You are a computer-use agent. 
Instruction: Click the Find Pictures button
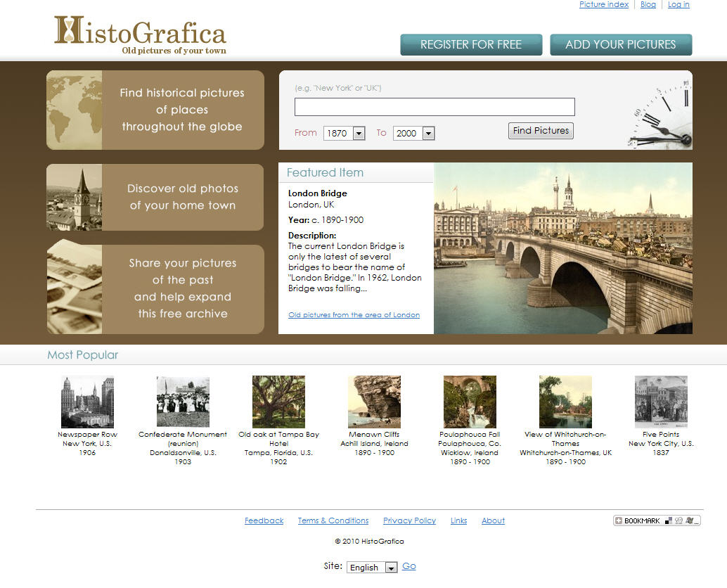coord(541,131)
